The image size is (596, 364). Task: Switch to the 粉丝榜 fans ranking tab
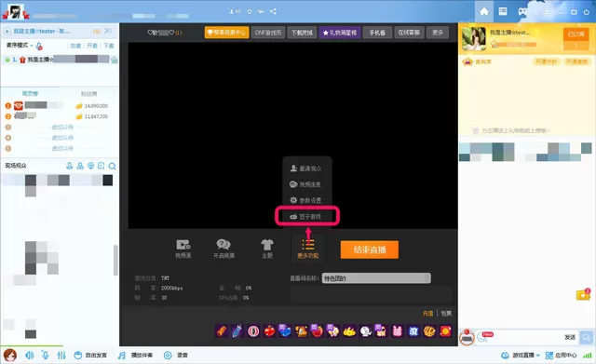pos(89,93)
